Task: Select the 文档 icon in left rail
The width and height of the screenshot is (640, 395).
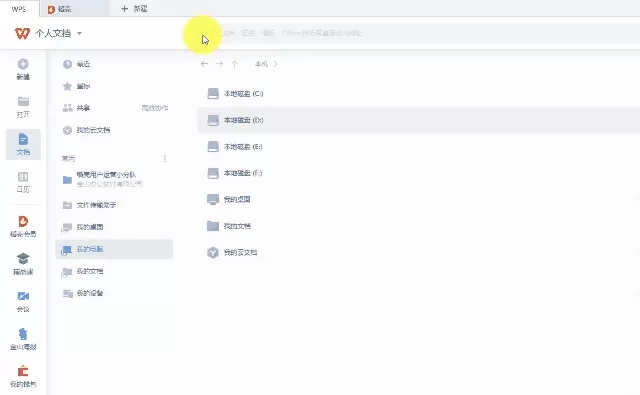Action: tap(23, 139)
